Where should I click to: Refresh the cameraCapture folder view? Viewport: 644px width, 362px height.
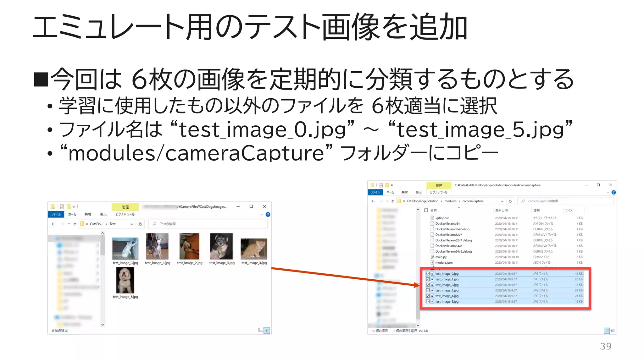pos(510,201)
